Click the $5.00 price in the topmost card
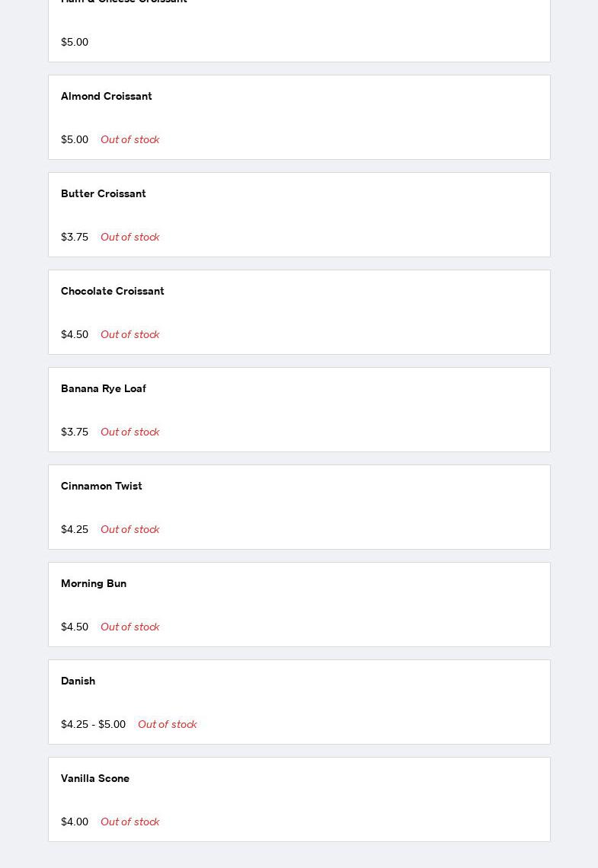Screen dimensions: 598x868 75,42
